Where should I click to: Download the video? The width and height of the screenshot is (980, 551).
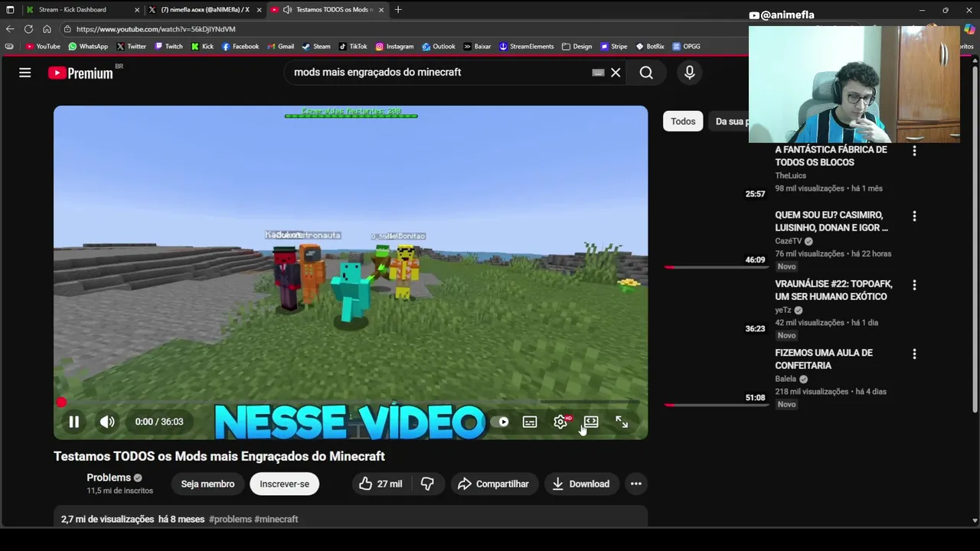581,484
